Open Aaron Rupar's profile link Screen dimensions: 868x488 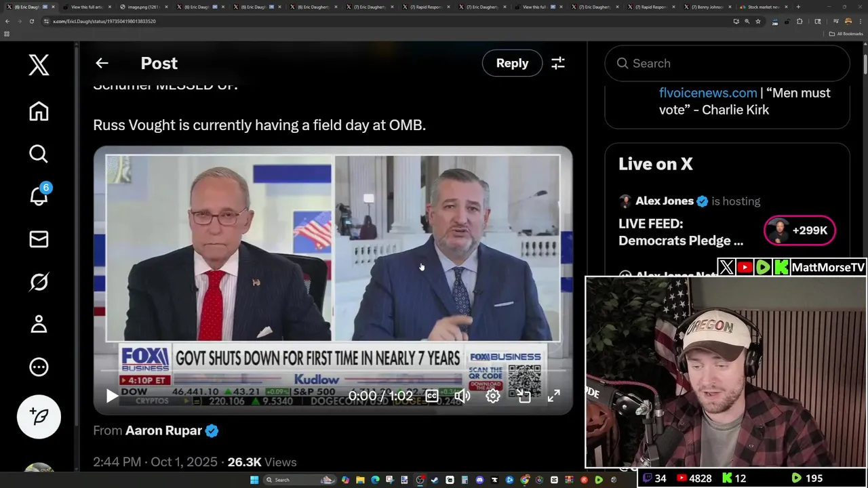[x=163, y=430]
